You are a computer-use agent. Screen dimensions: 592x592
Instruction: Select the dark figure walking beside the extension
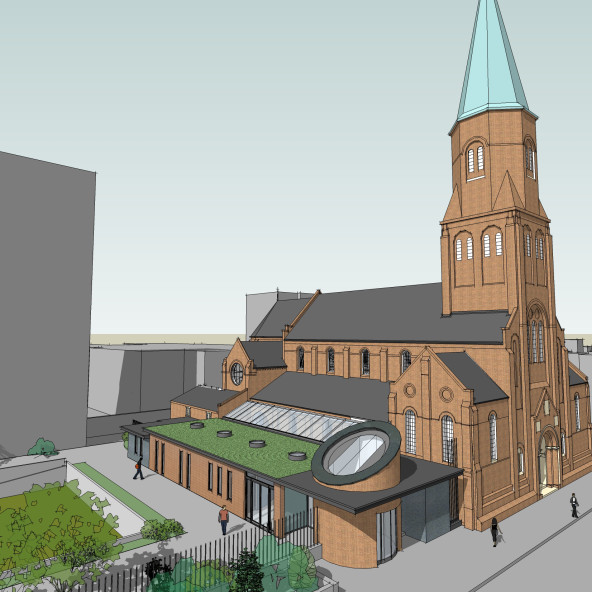tap(139, 468)
